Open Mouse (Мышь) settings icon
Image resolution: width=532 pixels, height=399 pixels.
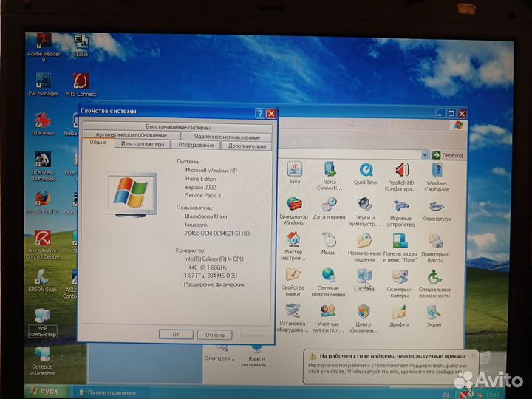click(x=328, y=243)
